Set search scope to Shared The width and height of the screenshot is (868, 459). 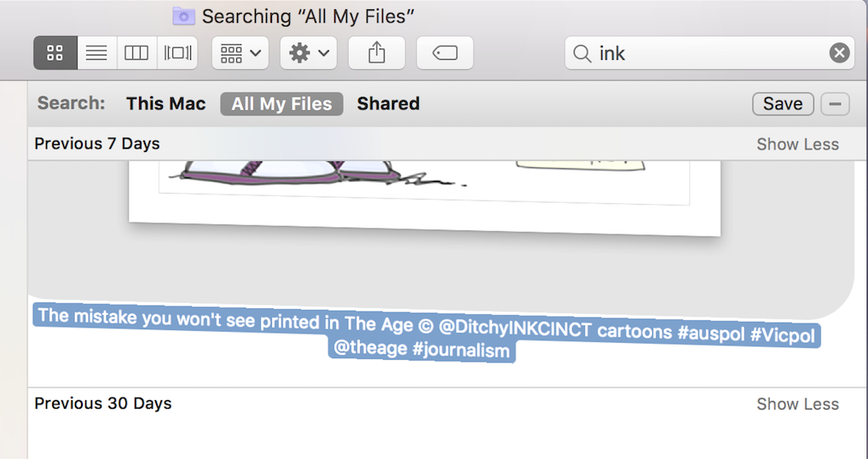tap(388, 103)
